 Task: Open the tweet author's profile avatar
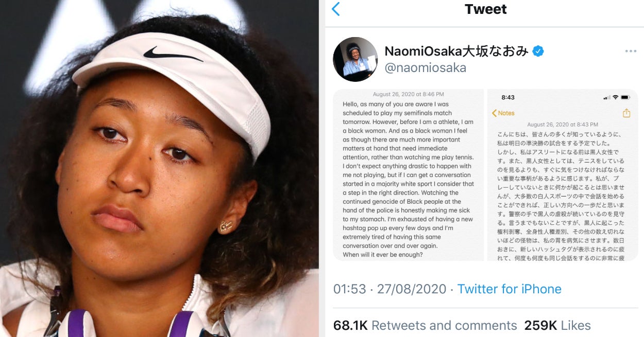coord(355,59)
